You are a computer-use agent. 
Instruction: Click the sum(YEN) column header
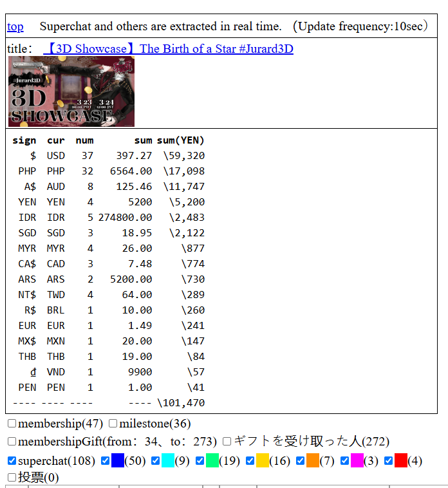[x=180, y=141]
